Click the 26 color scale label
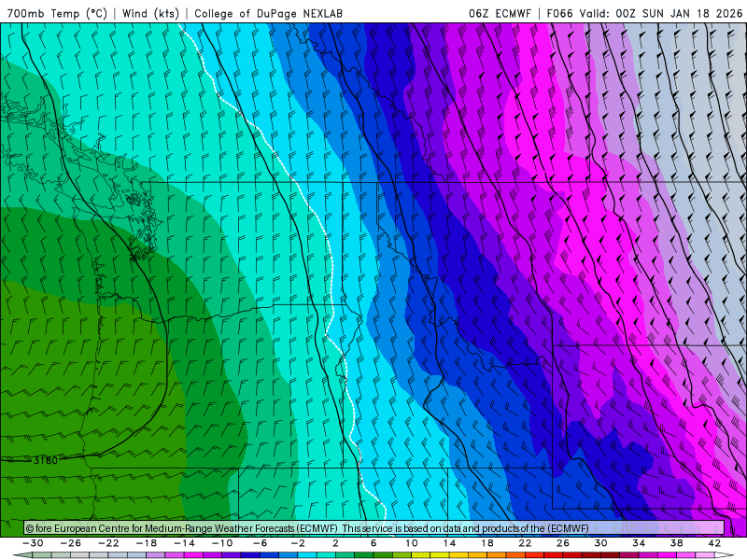The width and height of the screenshot is (747, 560). (563, 543)
